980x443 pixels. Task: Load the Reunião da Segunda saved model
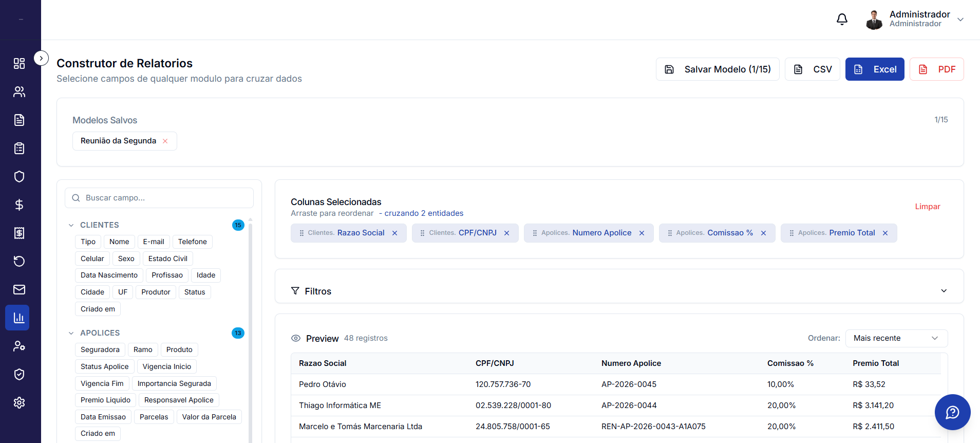[x=118, y=141]
